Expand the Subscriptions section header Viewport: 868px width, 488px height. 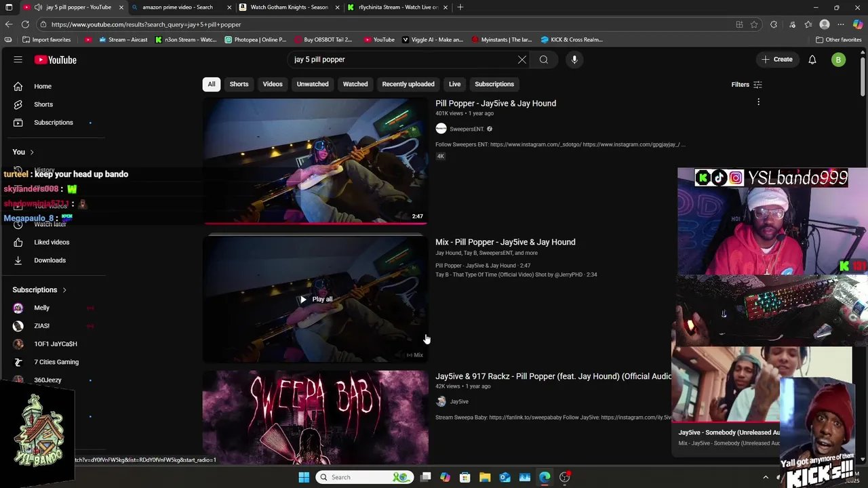tap(39, 290)
